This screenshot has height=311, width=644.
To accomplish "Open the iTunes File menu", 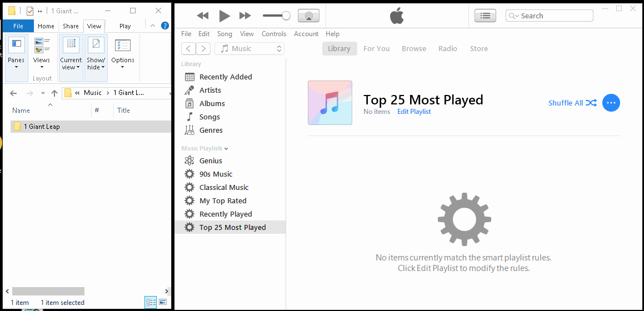I will coord(187,34).
